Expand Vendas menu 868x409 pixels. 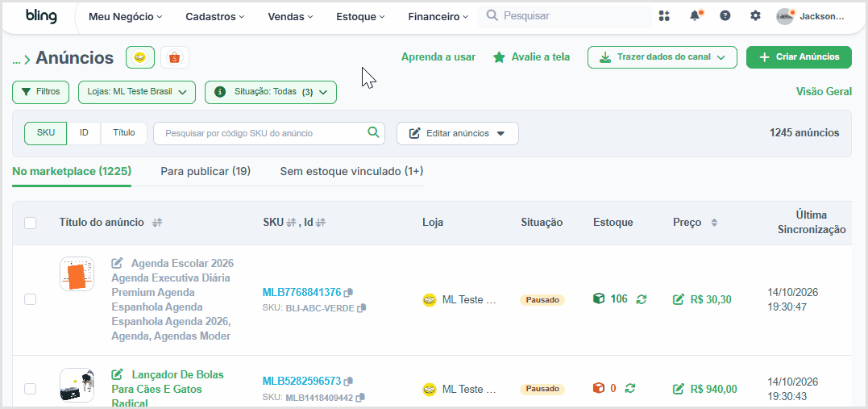pyautogui.click(x=291, y=17)
